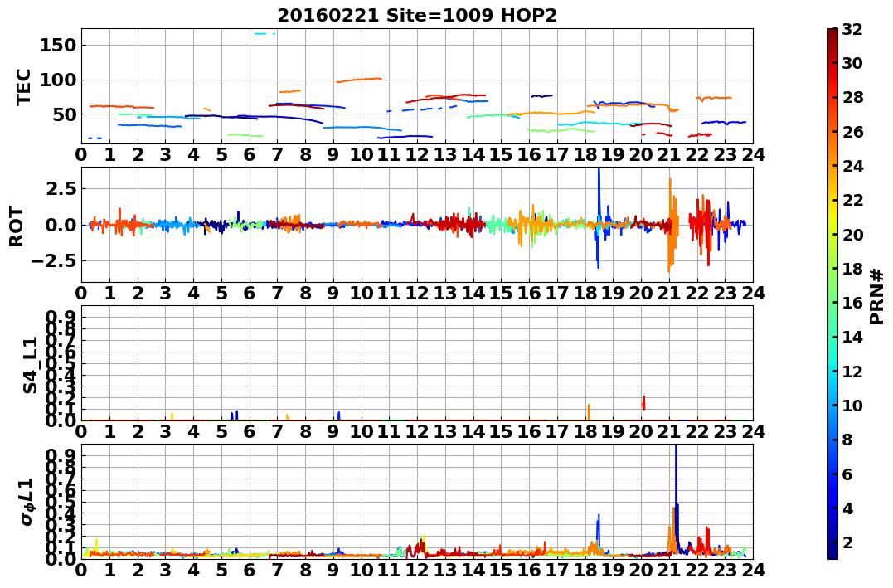This screenshot has height=588, width=893.
Task: Pick the dark red top of the PRN colorbar
Action: [832, 33]
